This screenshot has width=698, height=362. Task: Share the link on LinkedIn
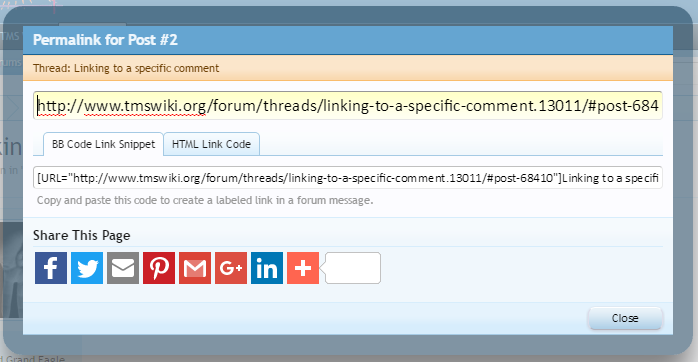point(267,268)
